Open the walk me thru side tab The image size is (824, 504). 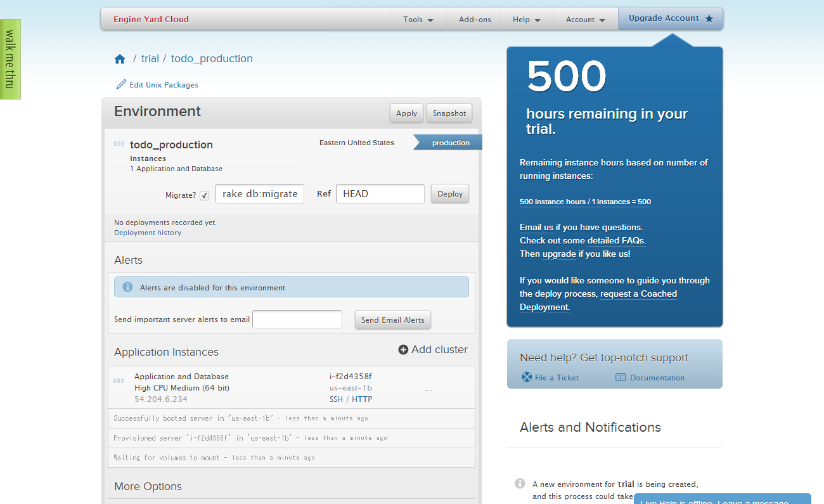[10, 60]
